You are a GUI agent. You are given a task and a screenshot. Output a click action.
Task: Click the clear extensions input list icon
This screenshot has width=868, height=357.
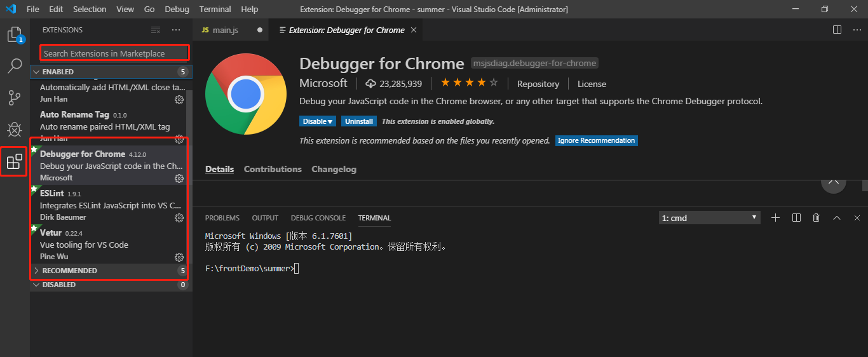[156, 30]
